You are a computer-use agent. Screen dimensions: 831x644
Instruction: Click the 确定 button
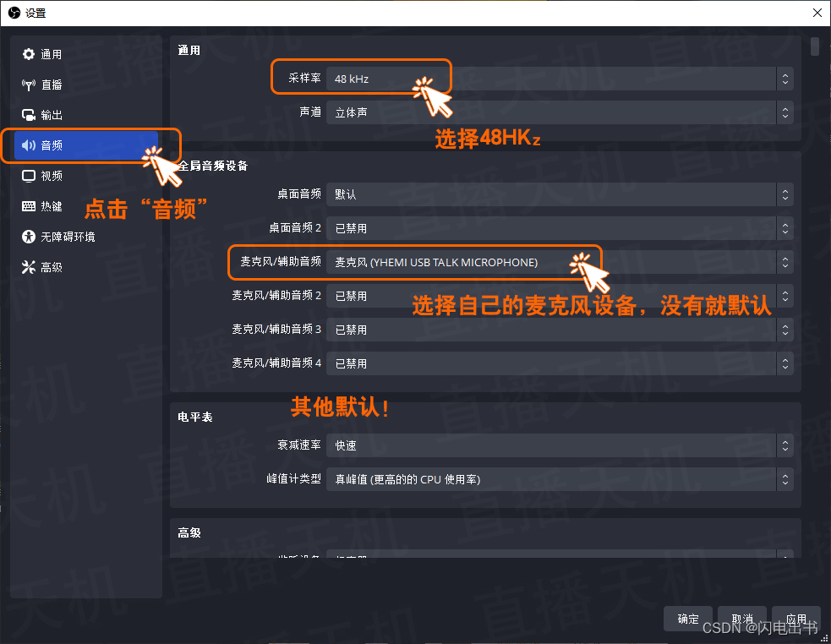(688, 619)
